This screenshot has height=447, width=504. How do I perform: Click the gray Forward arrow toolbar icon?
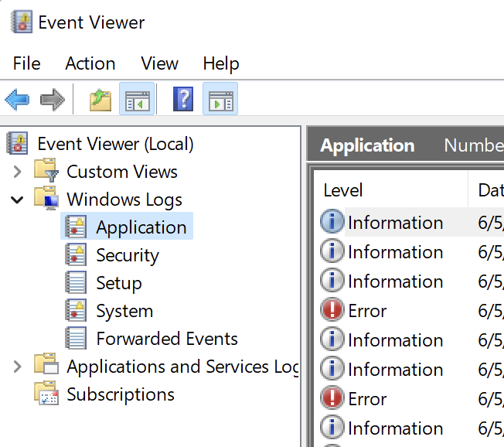53,99
